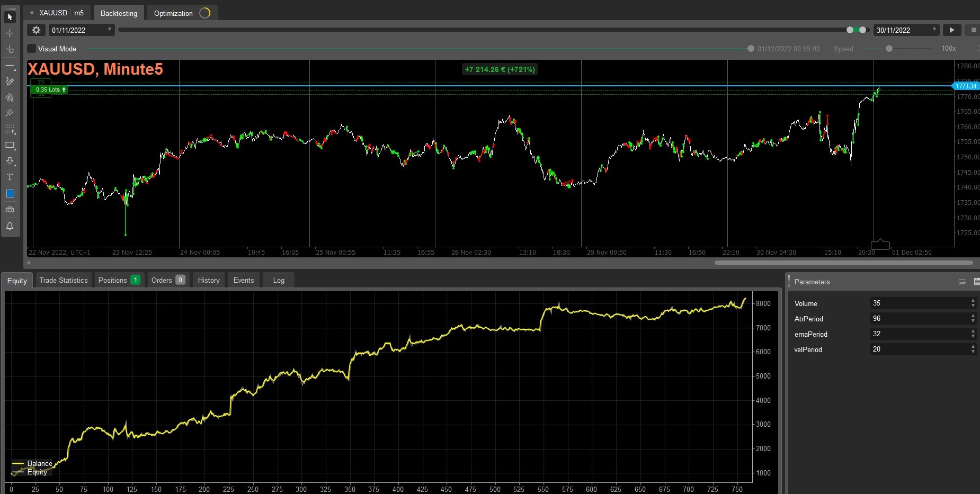
Task: Open the Orders tab
Action: [168, 280]
